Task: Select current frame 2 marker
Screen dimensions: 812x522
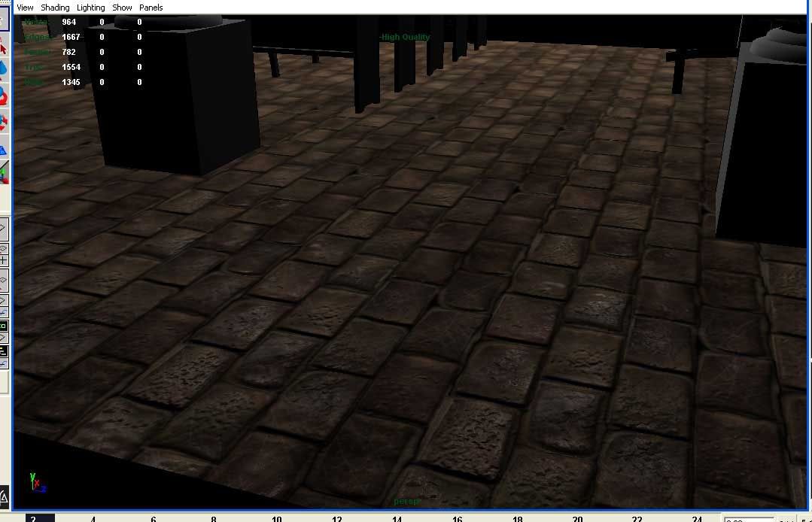Action: 33,518
